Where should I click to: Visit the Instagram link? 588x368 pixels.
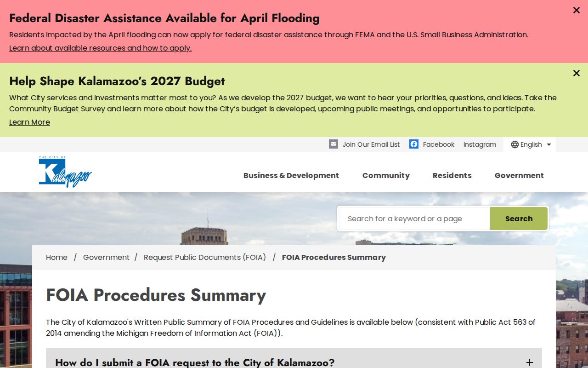point(480,144)
